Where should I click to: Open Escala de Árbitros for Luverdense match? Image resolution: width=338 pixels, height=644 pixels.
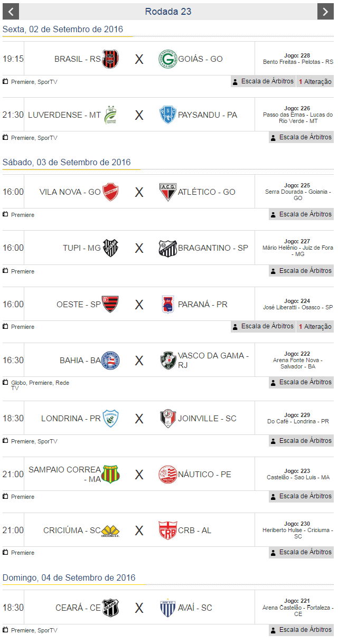[x=301, y=137]
